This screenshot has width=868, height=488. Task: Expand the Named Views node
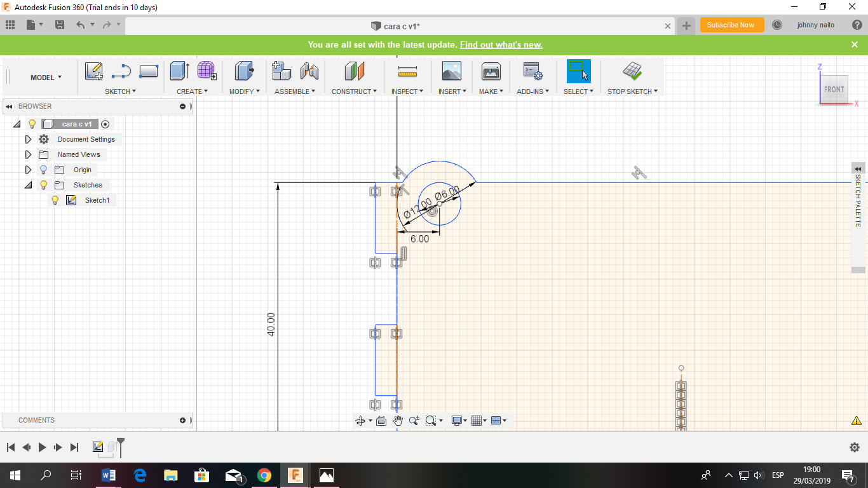28,154
